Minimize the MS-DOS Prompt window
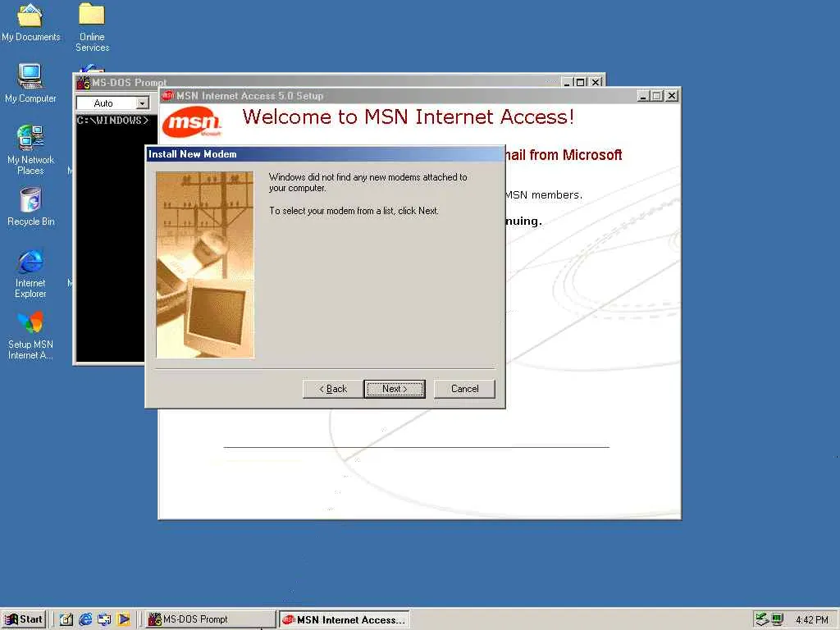The width and height of the screenshot is (840, 630). [x=568, y=82]
